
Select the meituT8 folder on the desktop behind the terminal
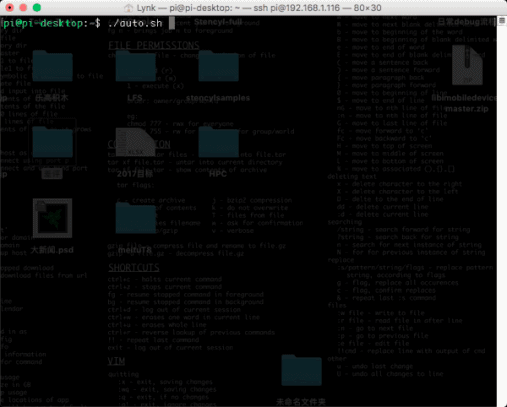tap(135, 218)
